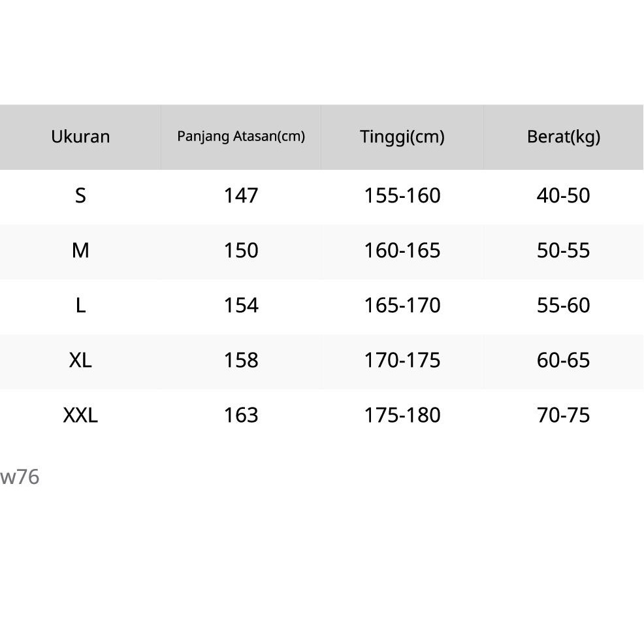Click the L size cell

point(80,305)
